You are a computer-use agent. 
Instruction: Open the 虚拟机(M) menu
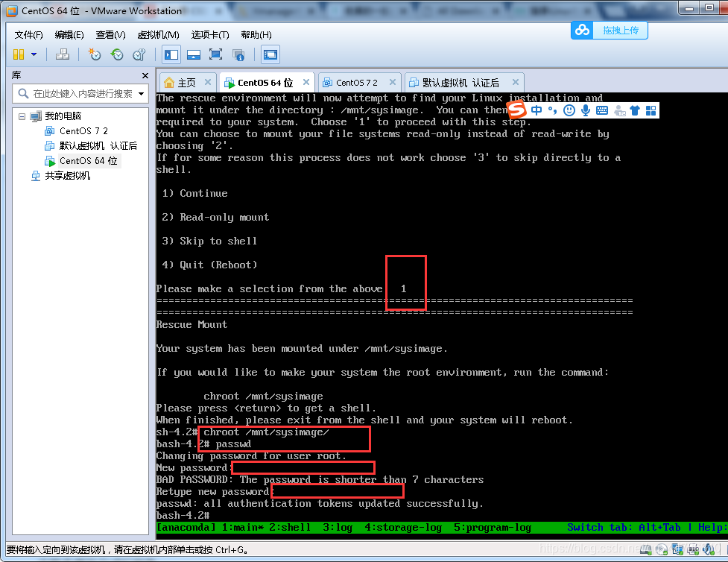tap(158, 35)
